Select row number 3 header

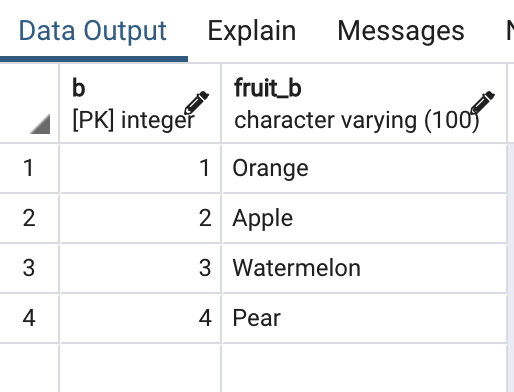[x=29, y=268]
